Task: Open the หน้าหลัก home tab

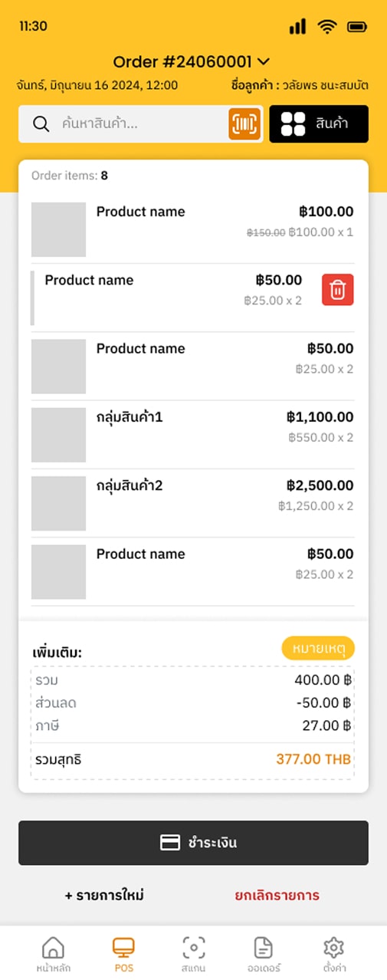Action: [x=54, y=954]
